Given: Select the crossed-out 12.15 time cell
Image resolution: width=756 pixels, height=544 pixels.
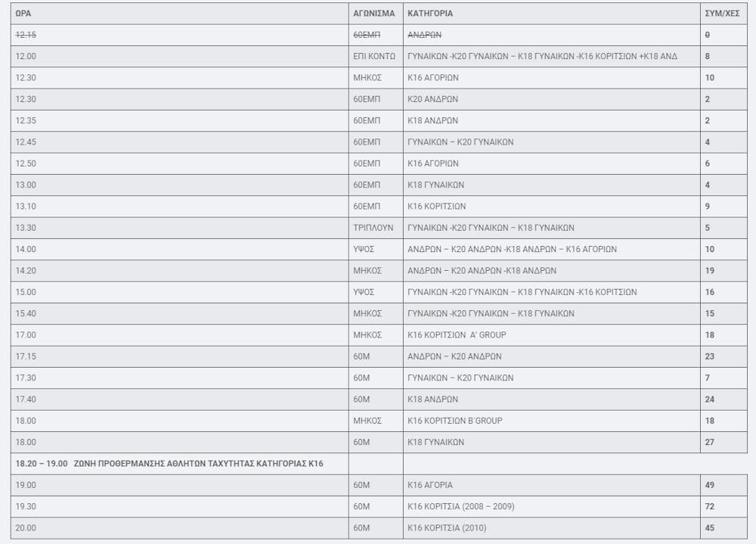Looking at the screenshot, I should (x=26, y=35).
